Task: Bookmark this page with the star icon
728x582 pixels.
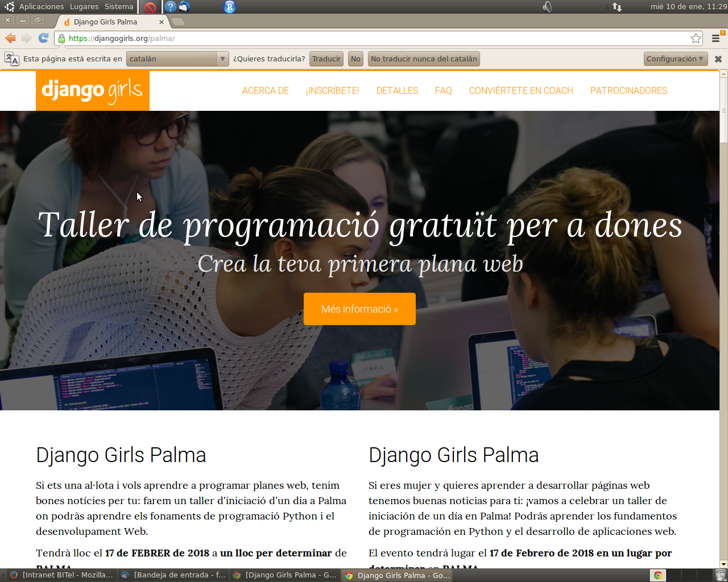Action: coord(696,38)
